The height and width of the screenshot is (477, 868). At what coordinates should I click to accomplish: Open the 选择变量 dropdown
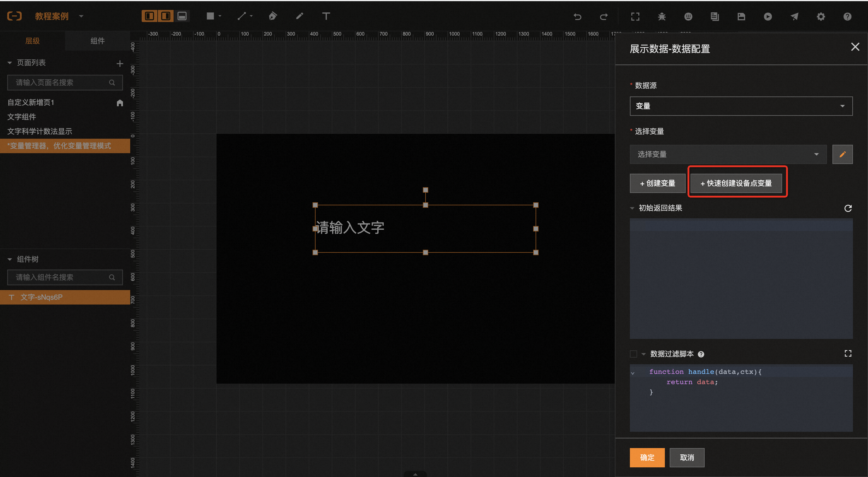tap(728, 154)
